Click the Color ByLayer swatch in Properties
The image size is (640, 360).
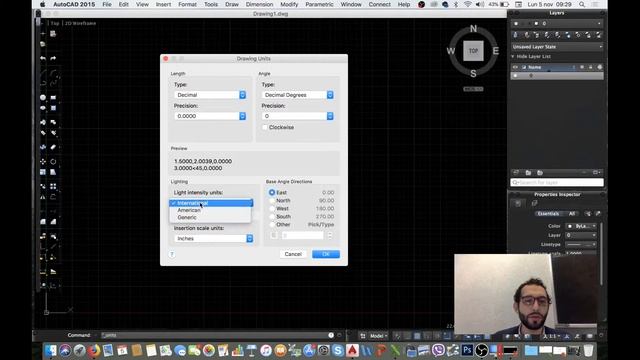click(581, 226)
